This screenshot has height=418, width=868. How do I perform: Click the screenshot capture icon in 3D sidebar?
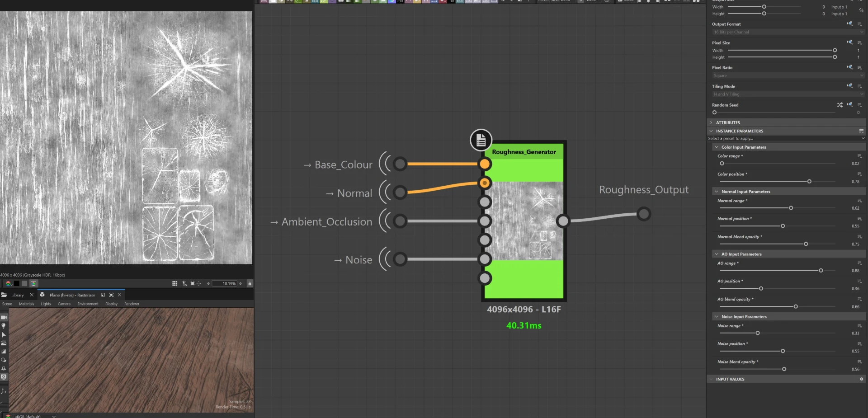(4, 376)
